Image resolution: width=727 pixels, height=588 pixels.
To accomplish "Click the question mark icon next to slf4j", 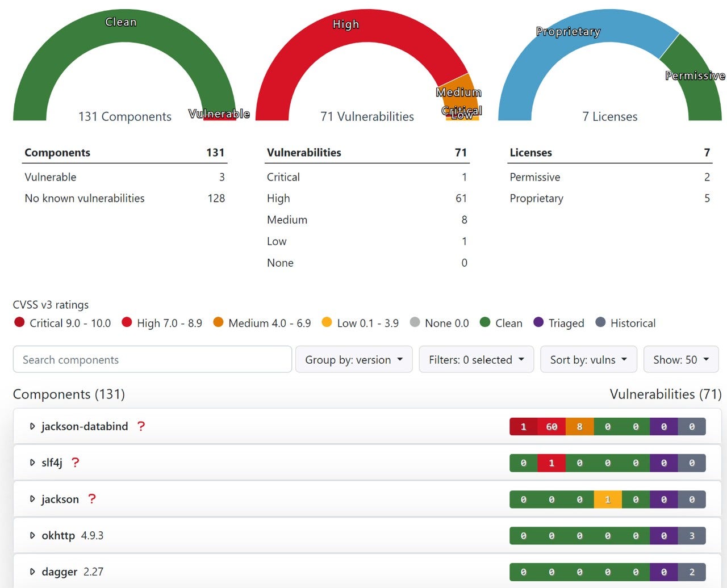I will tap(76, 463).
